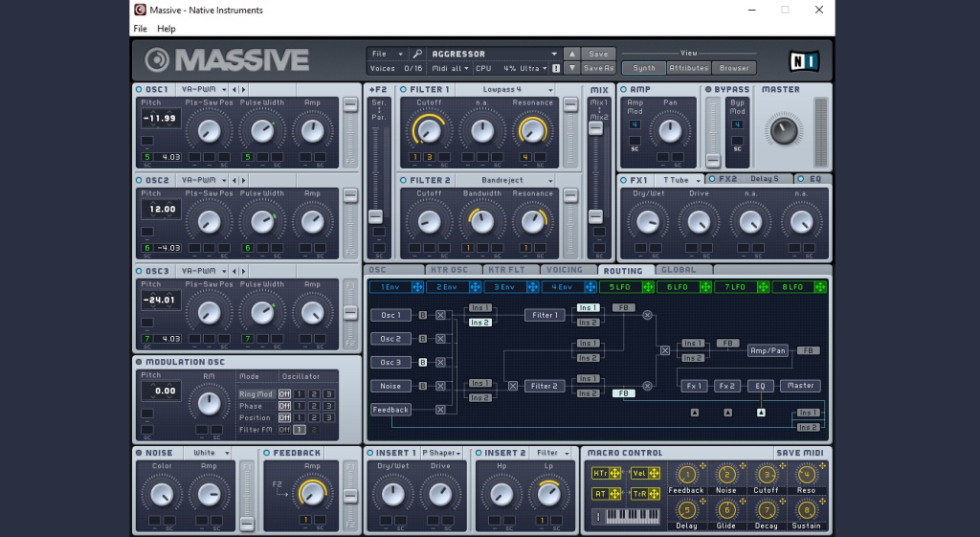The width and height of the screenshot is (980, 537).
Task: Click the Amp/Pan block in routing
Action: tap(768, 350)
